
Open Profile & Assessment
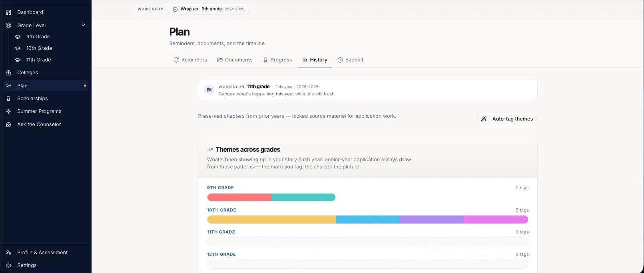[46, 253]
